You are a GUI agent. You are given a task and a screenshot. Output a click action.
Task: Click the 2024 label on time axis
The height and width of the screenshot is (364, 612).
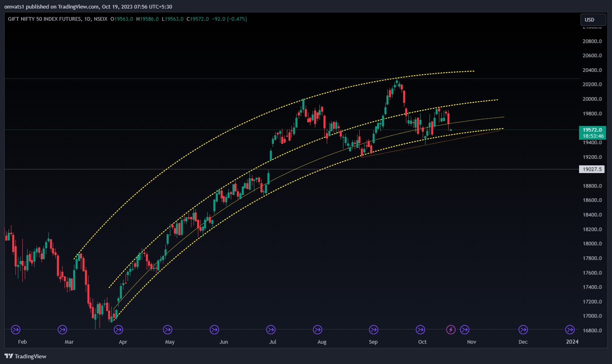click(x=572, y=342)
